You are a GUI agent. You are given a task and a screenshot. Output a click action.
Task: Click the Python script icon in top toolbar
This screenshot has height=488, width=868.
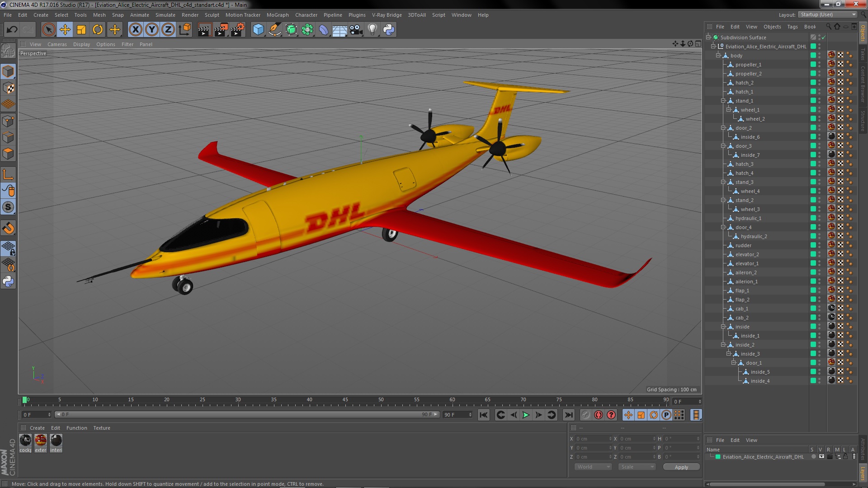(x=389, y=30)
